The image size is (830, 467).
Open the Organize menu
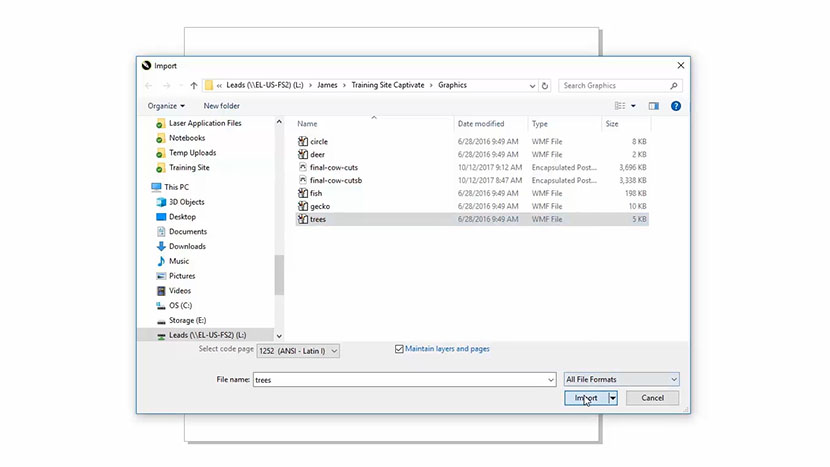tap(166, 106)
